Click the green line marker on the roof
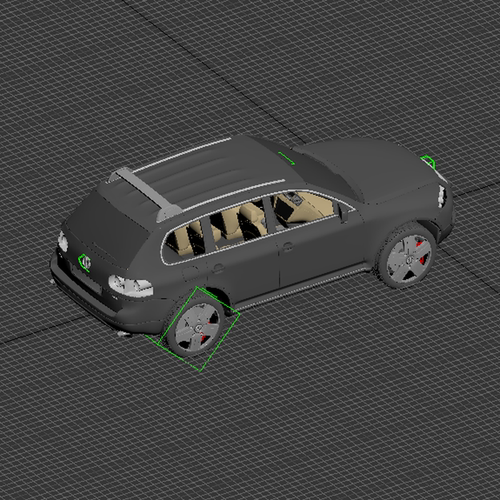 [286, 159]
